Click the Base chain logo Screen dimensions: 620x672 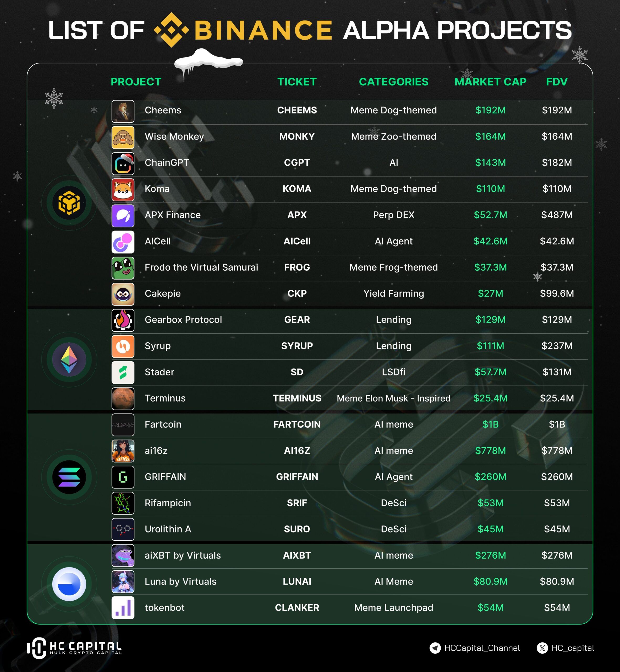point(69,584)
